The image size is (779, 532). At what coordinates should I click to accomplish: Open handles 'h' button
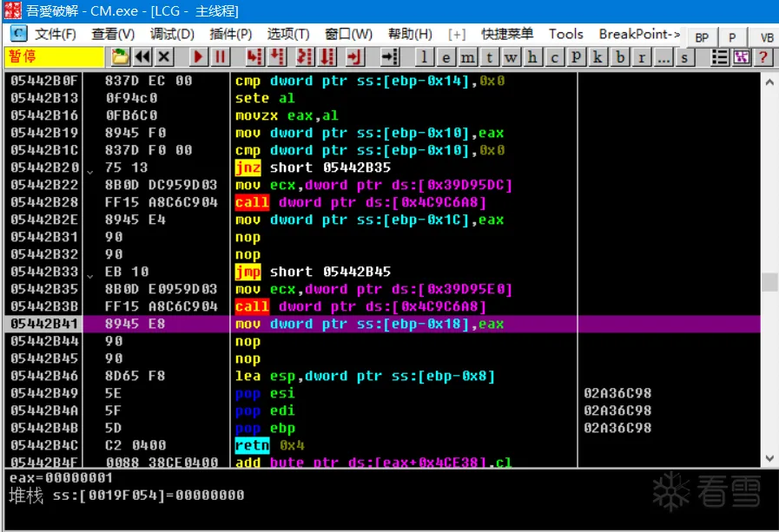coord(532,57)
